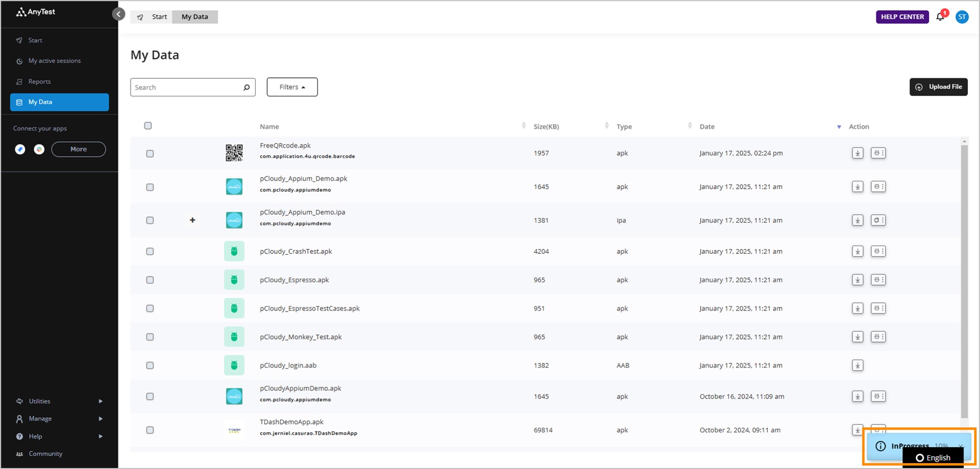Select the pCloudy_Espresso.apk checkbox
980x469 pixels.
point(150,280)
